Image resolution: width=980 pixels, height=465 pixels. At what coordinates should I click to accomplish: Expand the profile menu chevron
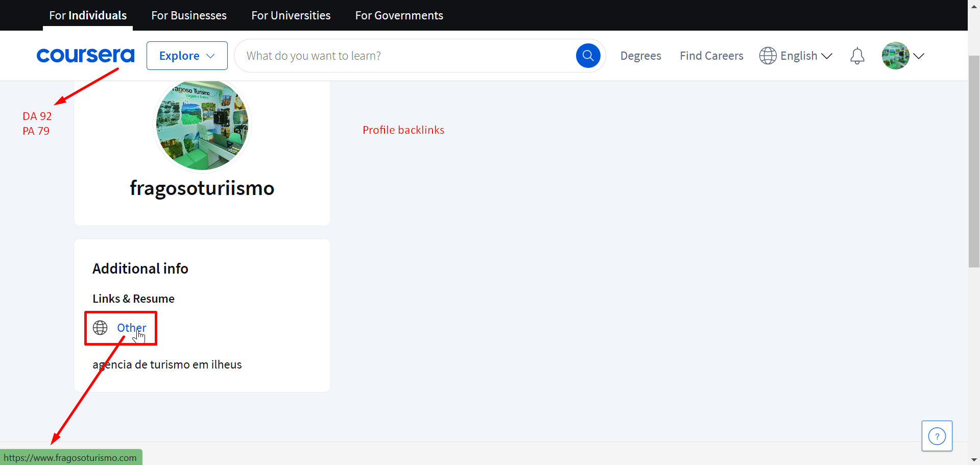919,56
